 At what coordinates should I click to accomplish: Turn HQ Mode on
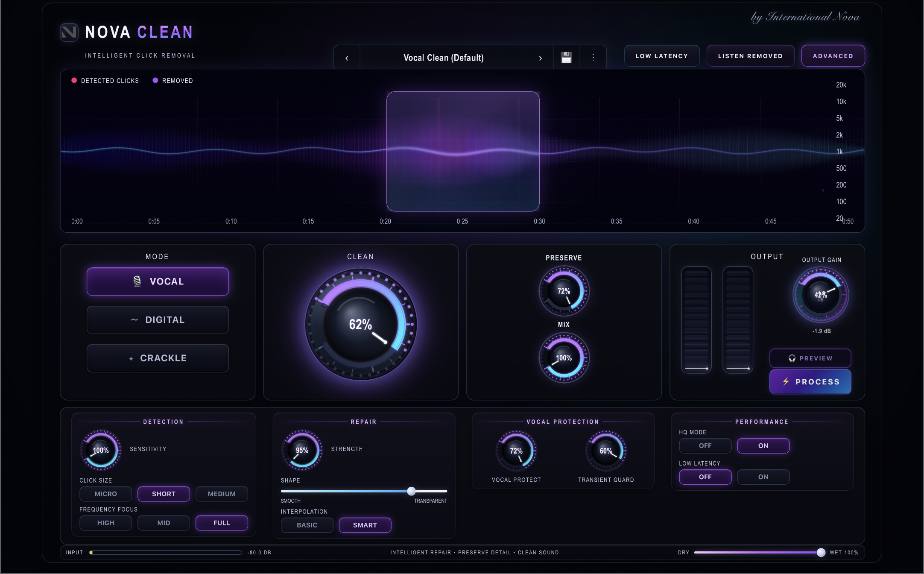(x=763, y=446)
